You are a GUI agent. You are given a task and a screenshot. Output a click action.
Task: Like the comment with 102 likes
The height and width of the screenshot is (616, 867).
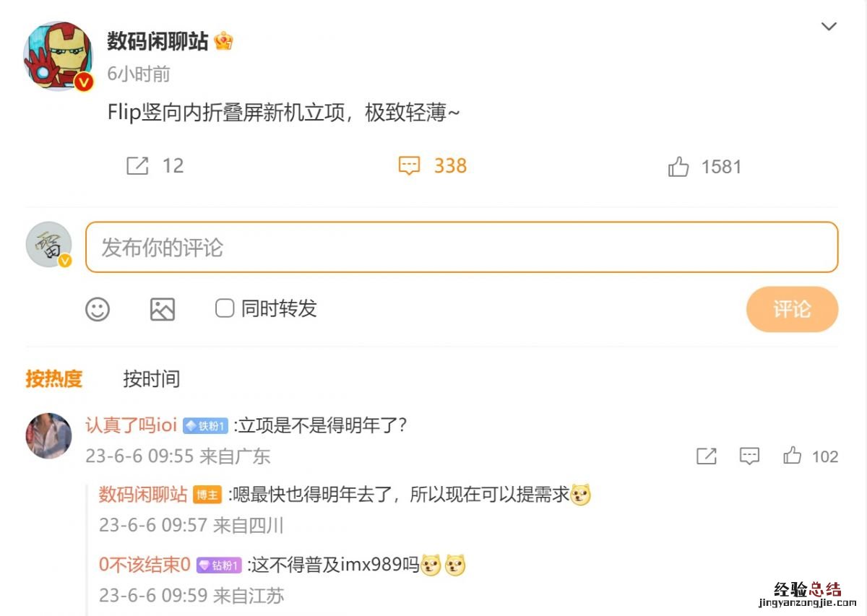pyautogui.click(x=793, y=456)
